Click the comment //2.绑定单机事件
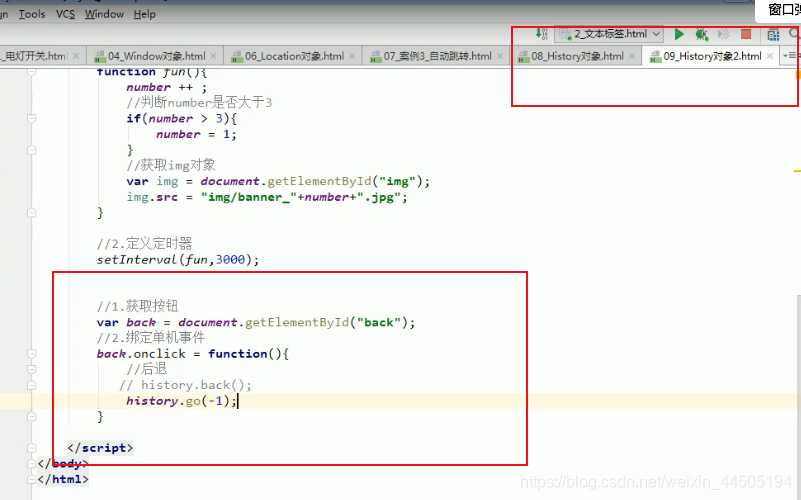Image resolution: width=801 pixels, height=500 pixels. click(x=151, y=338)
